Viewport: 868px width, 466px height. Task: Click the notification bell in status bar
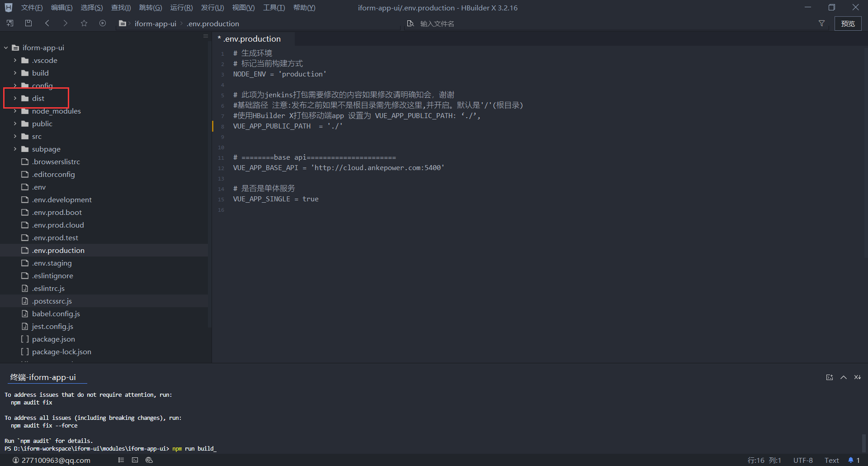851,460
